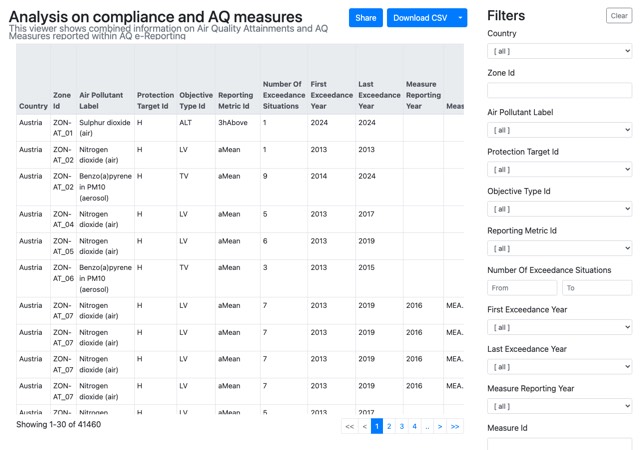Go to next page with > button
Screen dimensions: 640x450
pyautogui.click(x=440, y=426)
